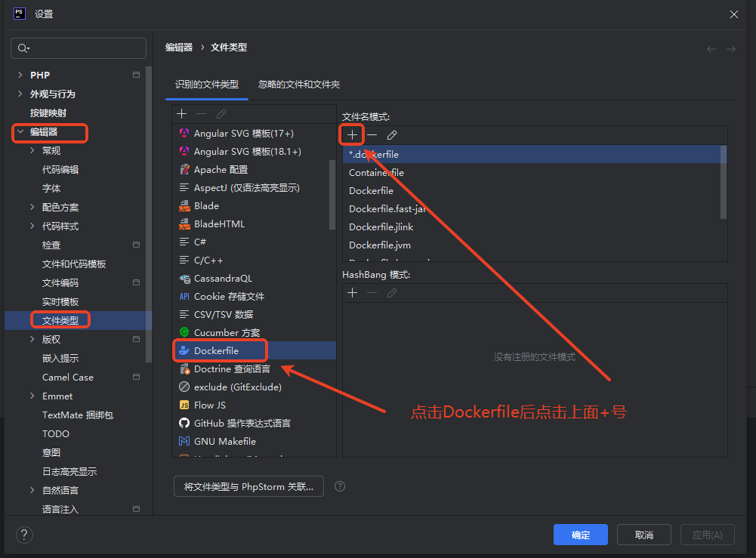Click the add file name pattern plus icon

[353, 135]
